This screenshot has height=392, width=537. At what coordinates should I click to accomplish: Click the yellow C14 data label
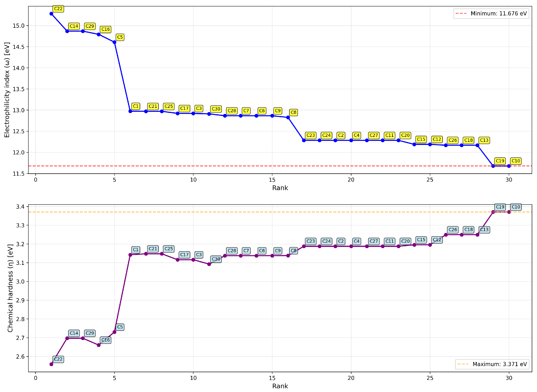tap(74, 26)
